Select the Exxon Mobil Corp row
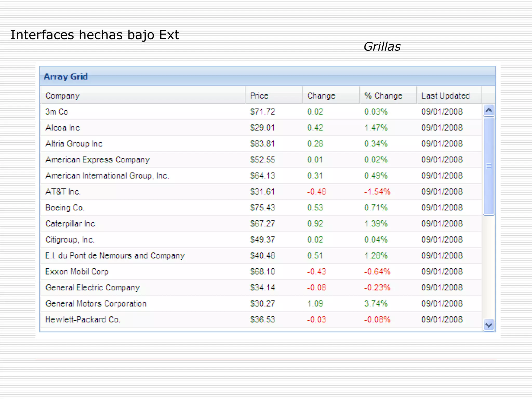This screenshot has width=532, height=399. coord(261,271)
